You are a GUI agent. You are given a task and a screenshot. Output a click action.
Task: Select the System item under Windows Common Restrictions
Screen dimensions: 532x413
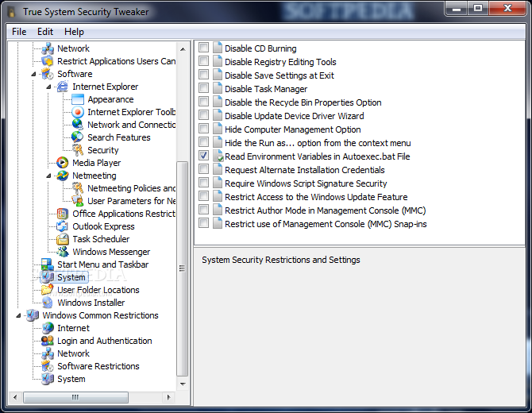point(71,379)
